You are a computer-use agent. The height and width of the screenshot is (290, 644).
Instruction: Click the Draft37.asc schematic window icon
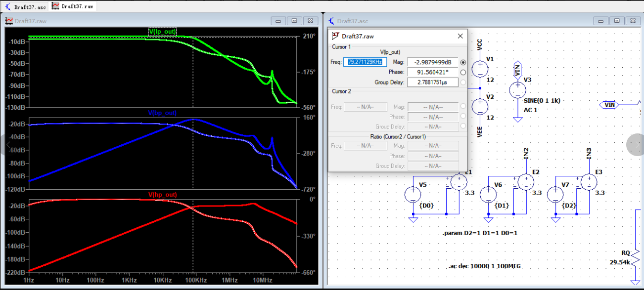(331, 21)
